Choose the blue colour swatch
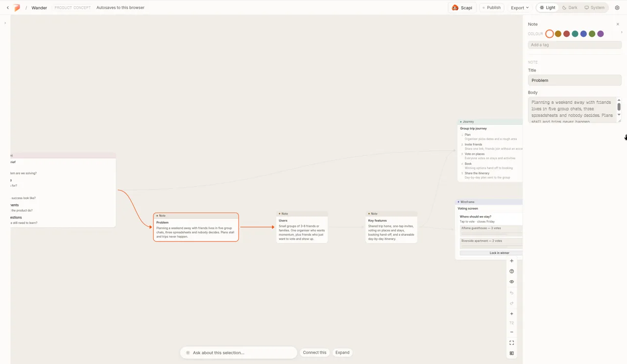Screen dimensions: 627x364 [583, 34]
